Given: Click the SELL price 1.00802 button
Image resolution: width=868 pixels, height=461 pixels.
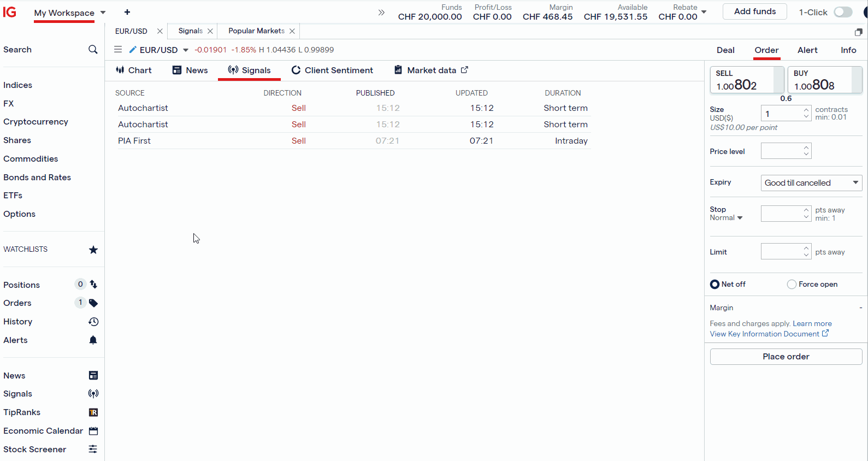Looking at the screenshot, I should point(747,80).
